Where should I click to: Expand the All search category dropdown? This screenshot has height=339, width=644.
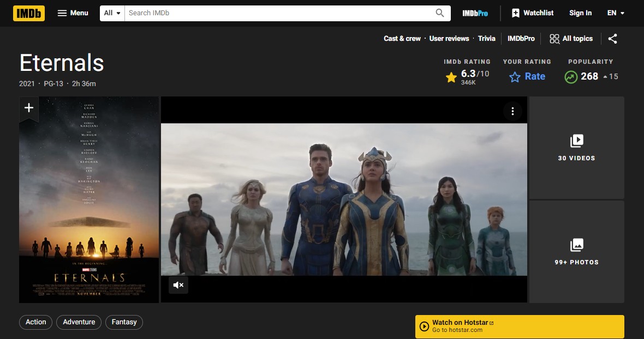(x=112, y=13)
